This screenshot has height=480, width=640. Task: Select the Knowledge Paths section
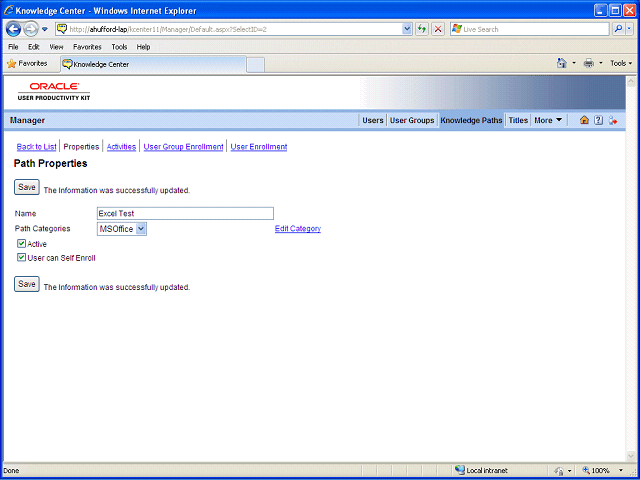pos(471,120)
